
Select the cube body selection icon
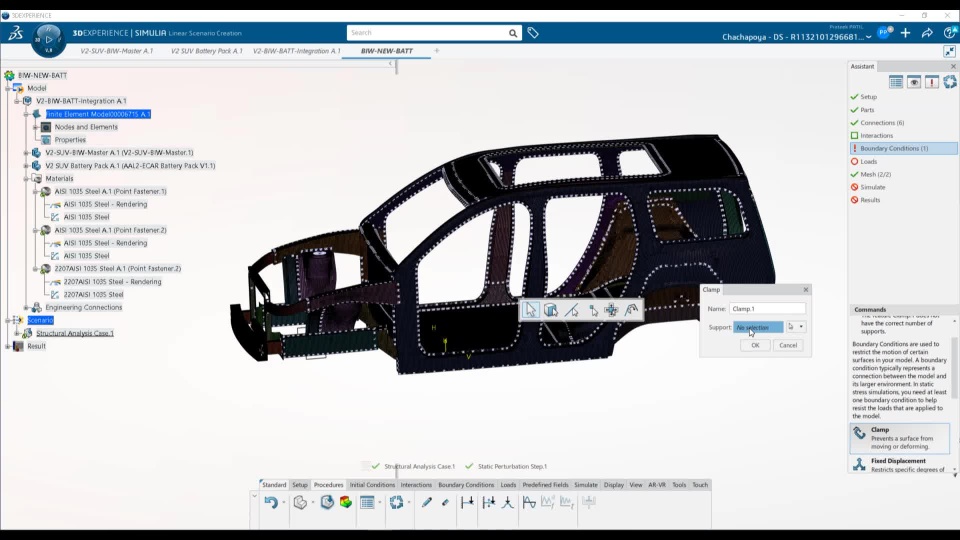point(550,310)
